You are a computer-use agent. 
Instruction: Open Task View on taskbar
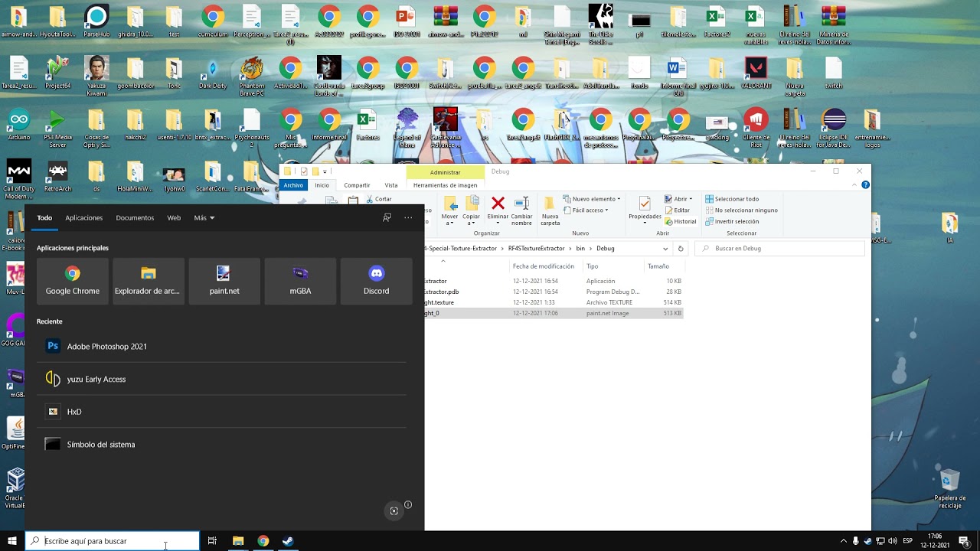[212, 541]
